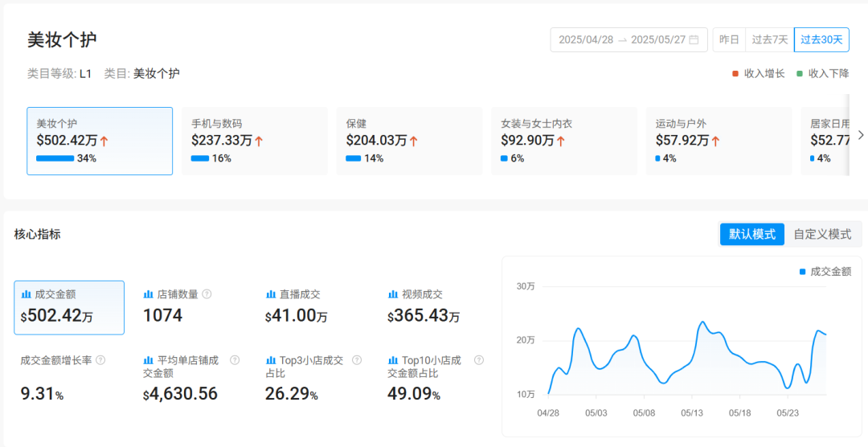Viewport: 868px width, 447px height.
Task: Click the 类目等级: L1 label
Action: pyautogui.click(x=59, y=74)
